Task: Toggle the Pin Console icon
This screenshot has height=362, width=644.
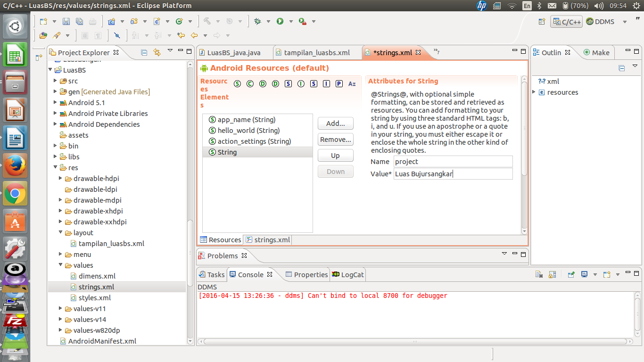Action: (571, 274)
